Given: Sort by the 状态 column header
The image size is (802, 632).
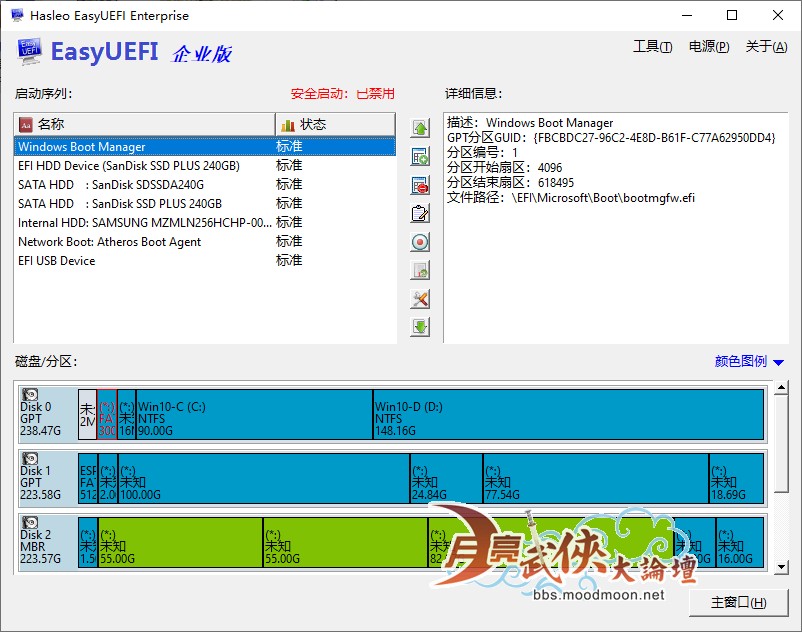Looking at the screenshot, I should pyautogui.click(x=336, y=124).
